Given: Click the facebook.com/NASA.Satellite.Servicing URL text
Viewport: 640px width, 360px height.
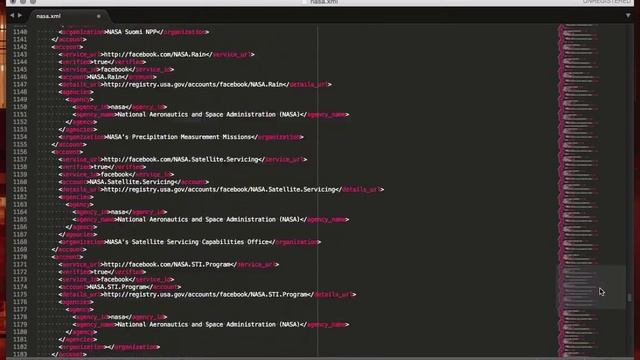Looking at the screenshot, I should click(180, 160).
